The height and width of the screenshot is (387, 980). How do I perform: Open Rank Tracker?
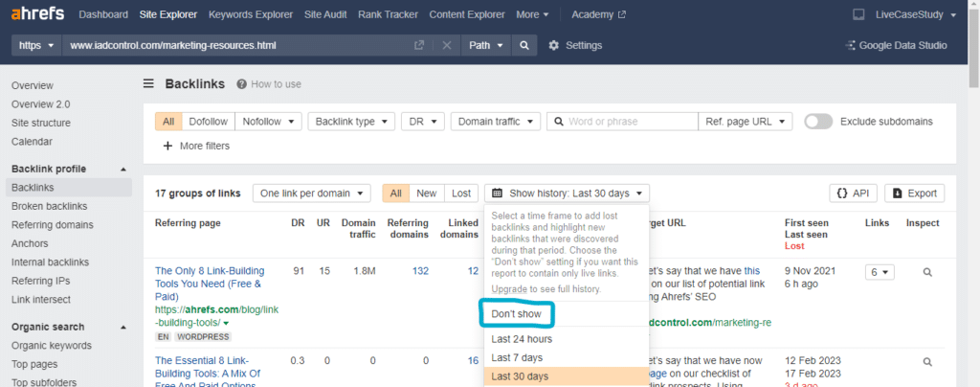[389, 14]
